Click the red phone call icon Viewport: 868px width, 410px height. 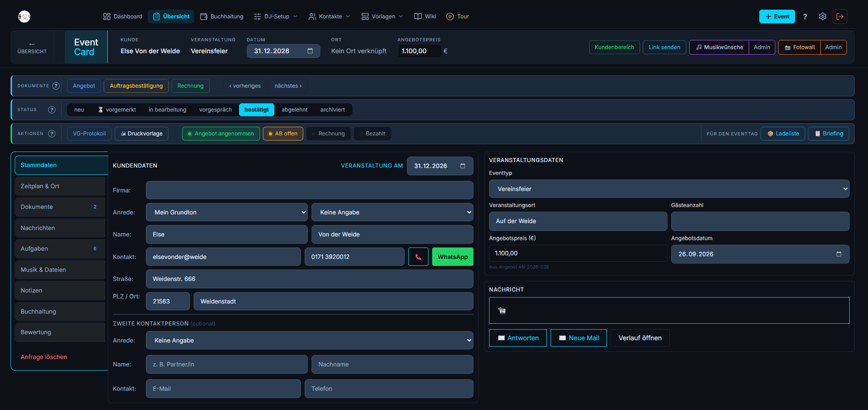418,257
